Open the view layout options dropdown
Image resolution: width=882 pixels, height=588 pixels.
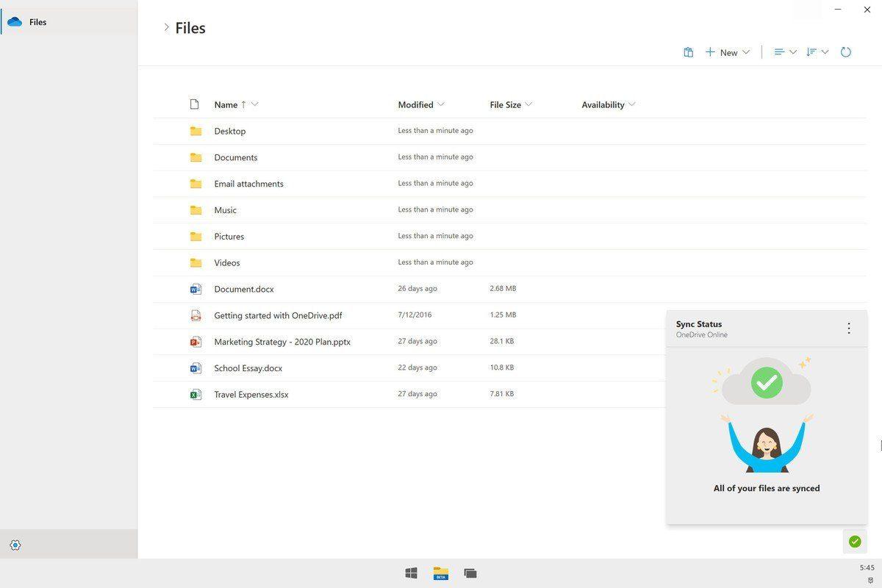pyautogui.click(x=784, y=52)
